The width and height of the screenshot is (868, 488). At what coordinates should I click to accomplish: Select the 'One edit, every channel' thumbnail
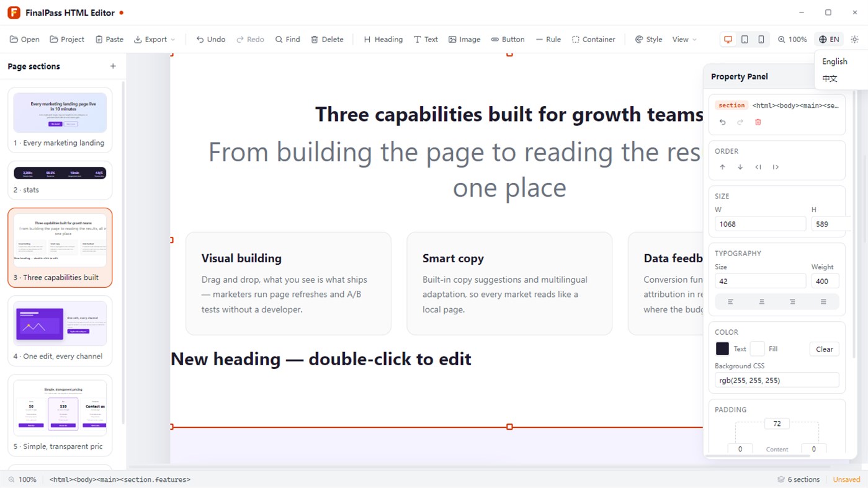tap(60, 331)
